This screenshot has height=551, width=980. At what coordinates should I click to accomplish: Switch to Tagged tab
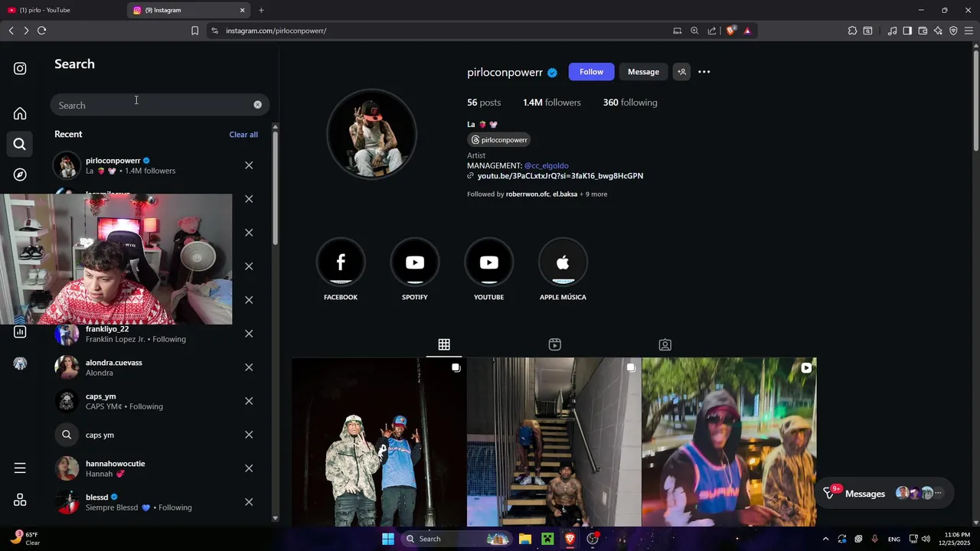665,344
